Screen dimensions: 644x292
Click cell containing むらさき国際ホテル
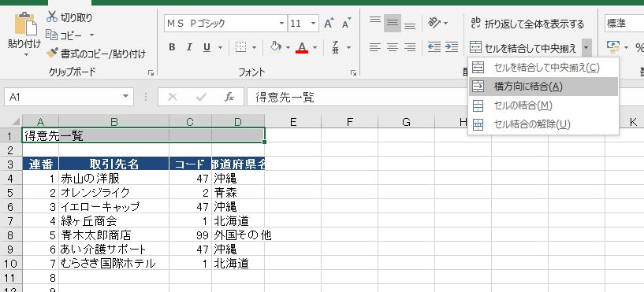coord(114,263)
